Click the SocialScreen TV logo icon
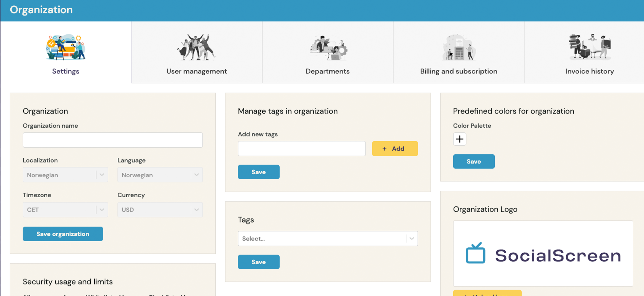Screen dimensions: 644x296 pyautogui.click(x=475, y=253)
